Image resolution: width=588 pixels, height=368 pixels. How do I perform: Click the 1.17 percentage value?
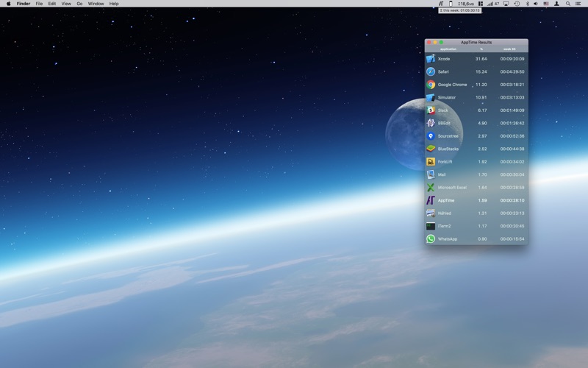pyautogui.click(x=482, y=226)
